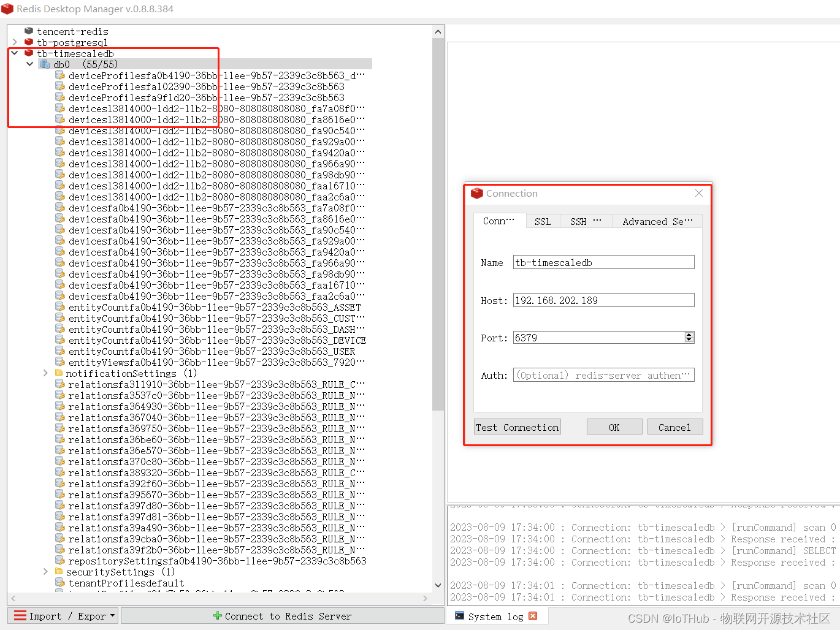The height and width of the screenshot is (630, 840).
Task: Click the db0 database icon
Action: tap(45, 64)
